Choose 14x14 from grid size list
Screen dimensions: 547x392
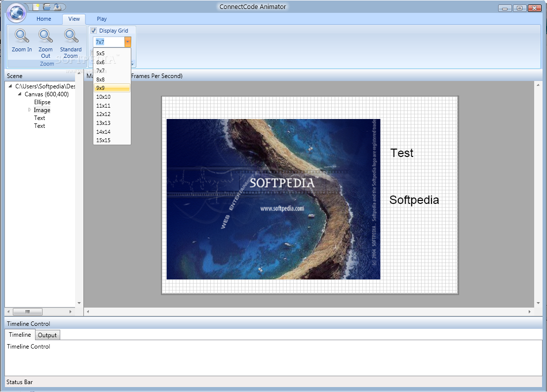[x=112, y=131]
